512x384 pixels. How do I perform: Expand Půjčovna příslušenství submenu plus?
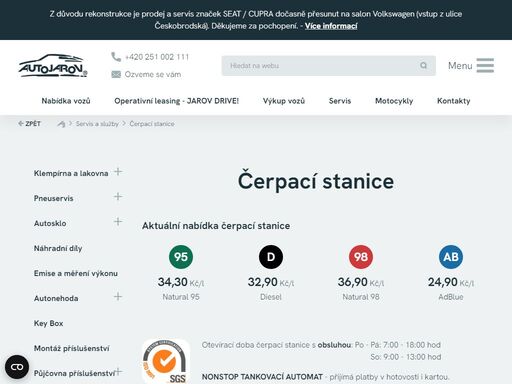[118, 372]
